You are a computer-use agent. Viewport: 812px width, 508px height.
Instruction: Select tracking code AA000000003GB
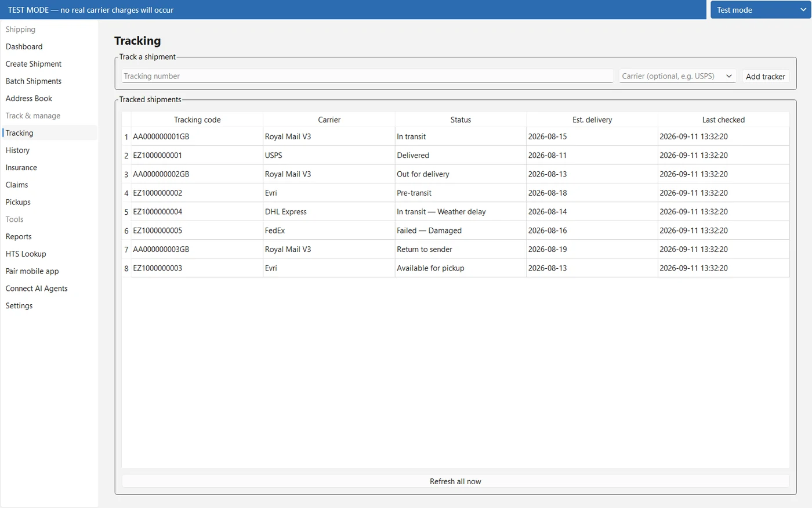coord(197,249)
